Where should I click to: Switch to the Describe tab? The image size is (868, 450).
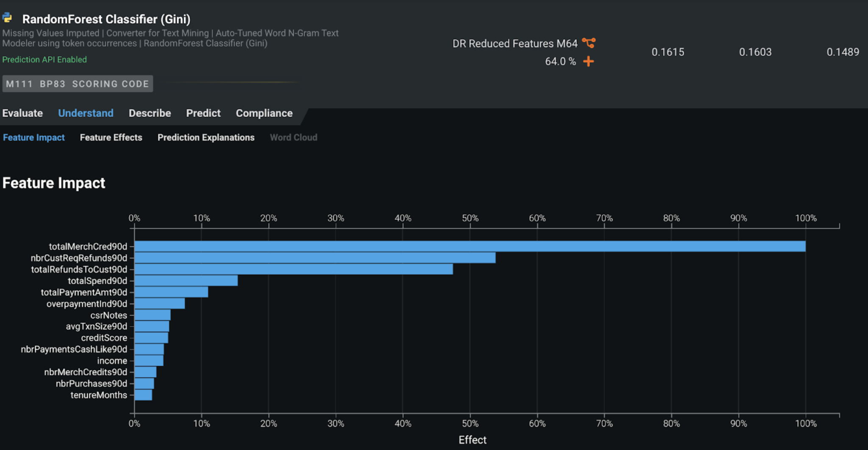coord(150,113)
